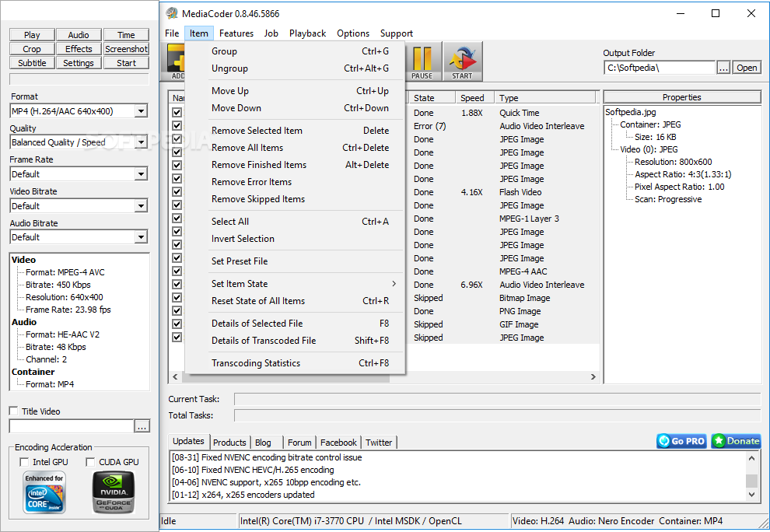The width and height of the screenshot is (770, 532).
Task: Switch to the Twitter tab
Action: coord(379,442)
